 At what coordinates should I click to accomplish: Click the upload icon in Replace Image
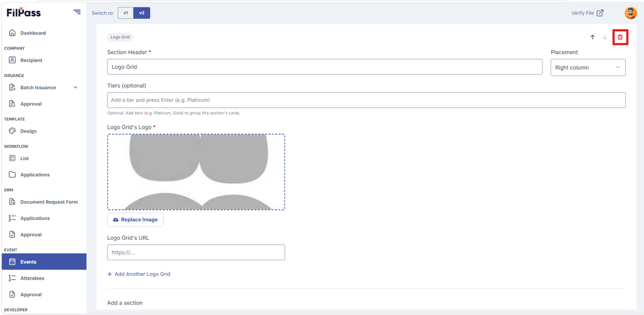pyautogui.click(x=116, y=220)
